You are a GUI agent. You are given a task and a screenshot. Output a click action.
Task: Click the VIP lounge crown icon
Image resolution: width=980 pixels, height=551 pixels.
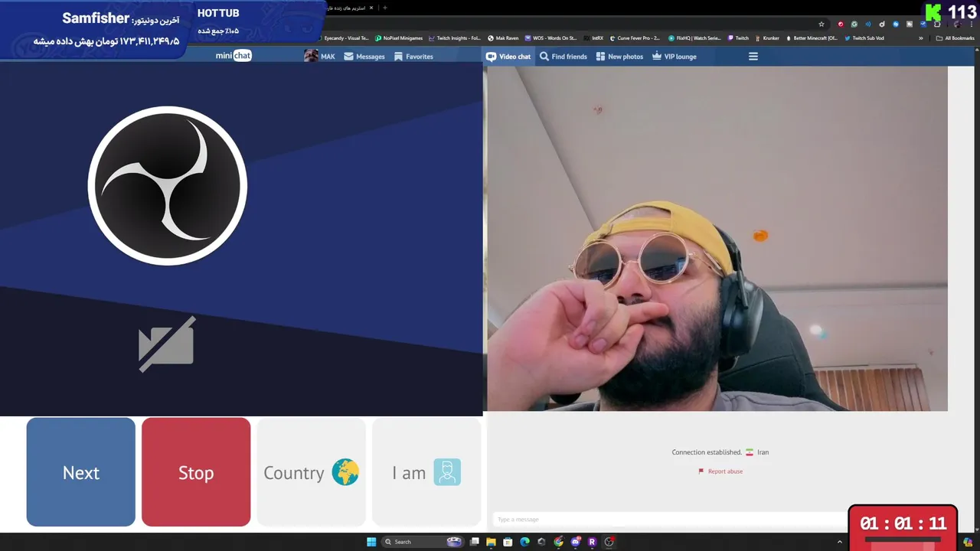pyautogui.click(x=657, y=56)
